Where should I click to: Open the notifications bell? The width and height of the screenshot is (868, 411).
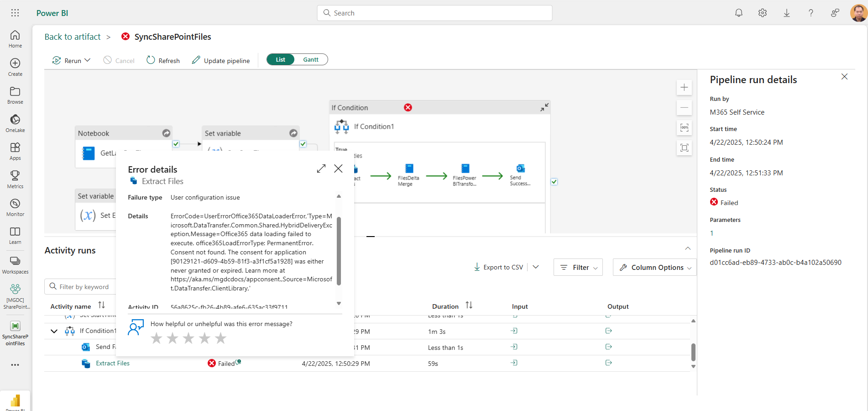[x=739, y=13]
